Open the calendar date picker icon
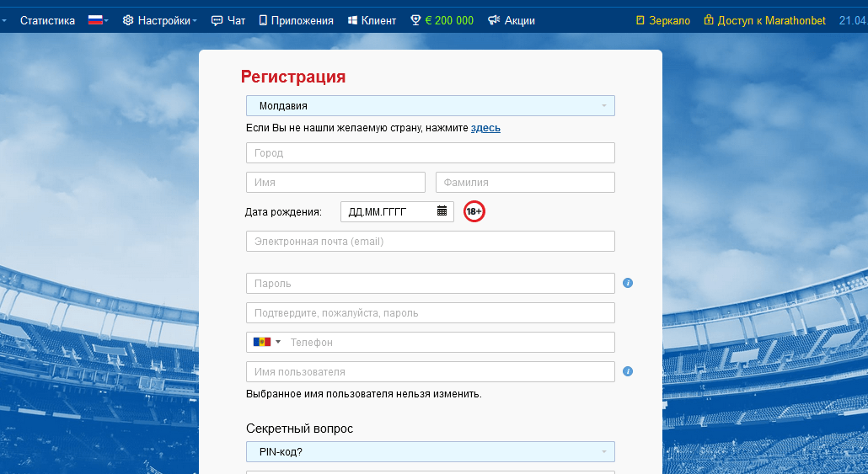The image size is (868, 474). pos(442,210)
